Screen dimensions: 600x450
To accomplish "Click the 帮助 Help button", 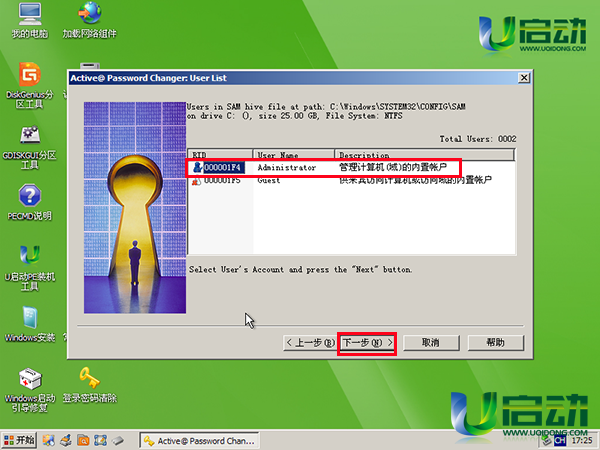I will point(496,343).
